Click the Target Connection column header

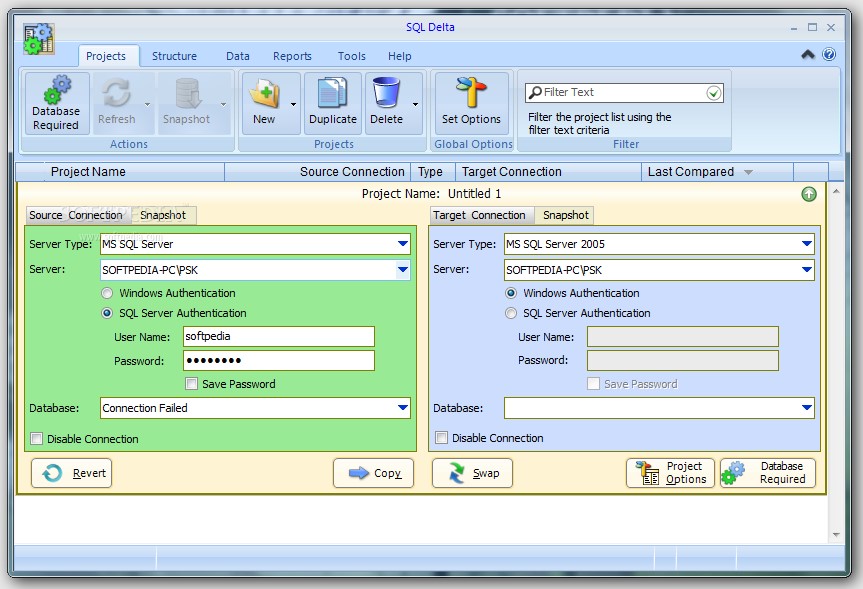tap(548, 172)
